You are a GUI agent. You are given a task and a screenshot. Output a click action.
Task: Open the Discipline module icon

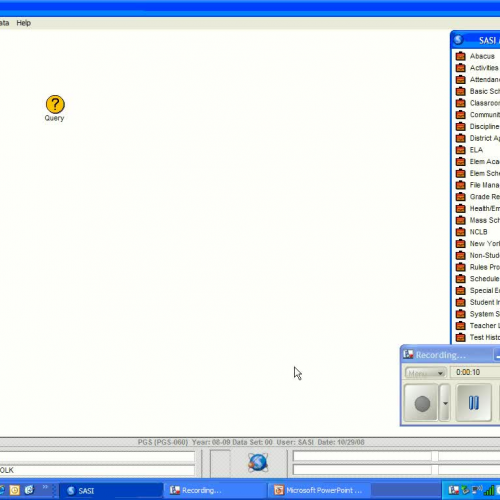pyautogui.click(x=460, y=126)
